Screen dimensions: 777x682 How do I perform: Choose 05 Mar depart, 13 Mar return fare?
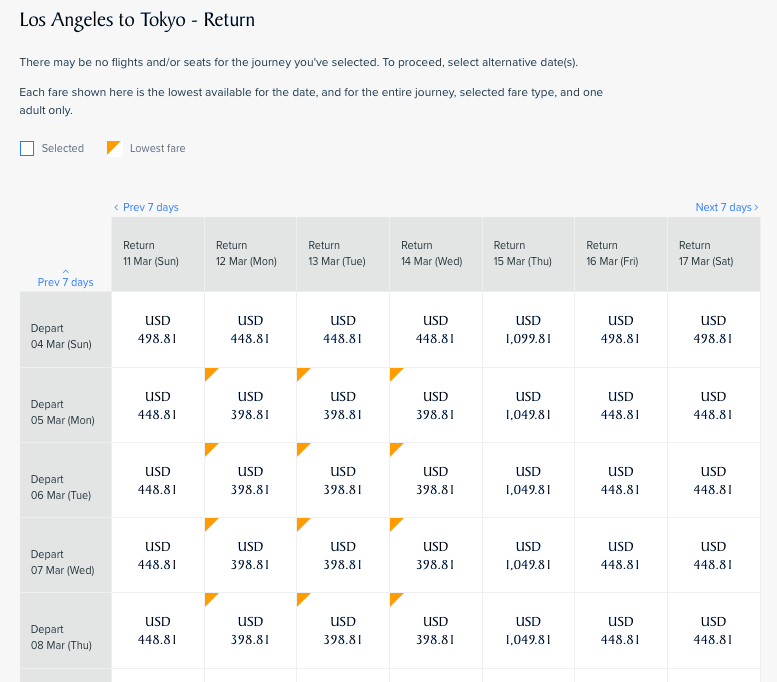tap(343, 405)
